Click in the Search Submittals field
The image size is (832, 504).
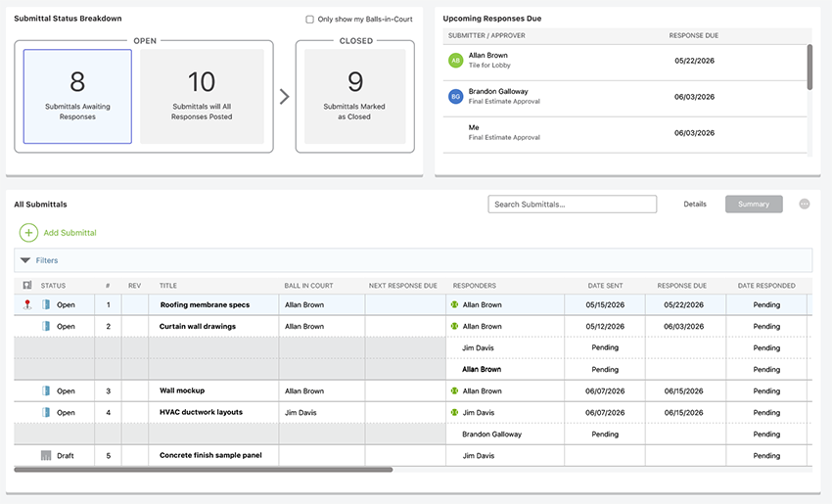point(572,205)
